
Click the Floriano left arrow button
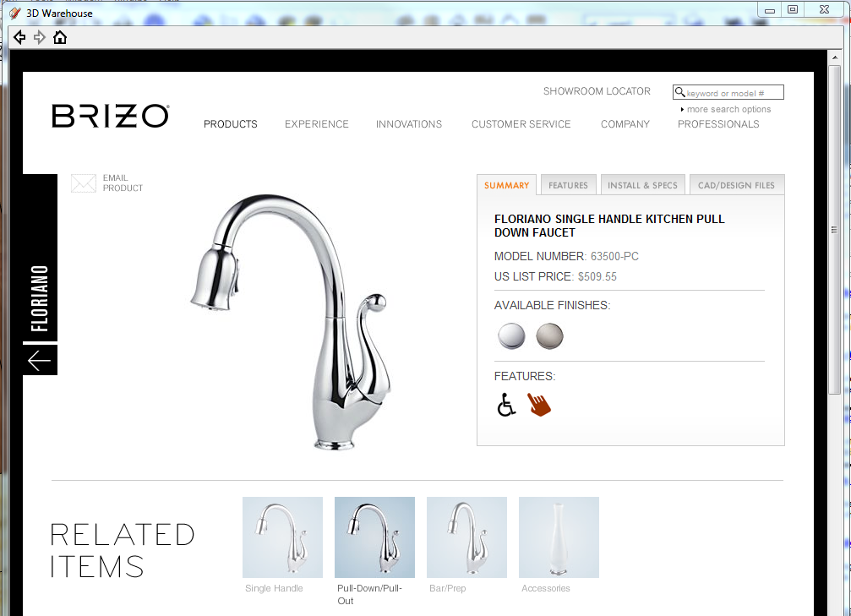pos(40,360)
